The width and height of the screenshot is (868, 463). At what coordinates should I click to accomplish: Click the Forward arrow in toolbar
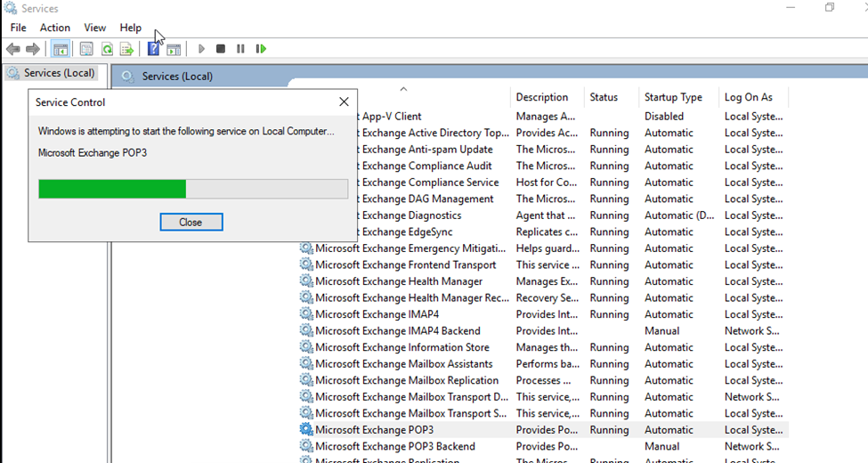point(33,49)
